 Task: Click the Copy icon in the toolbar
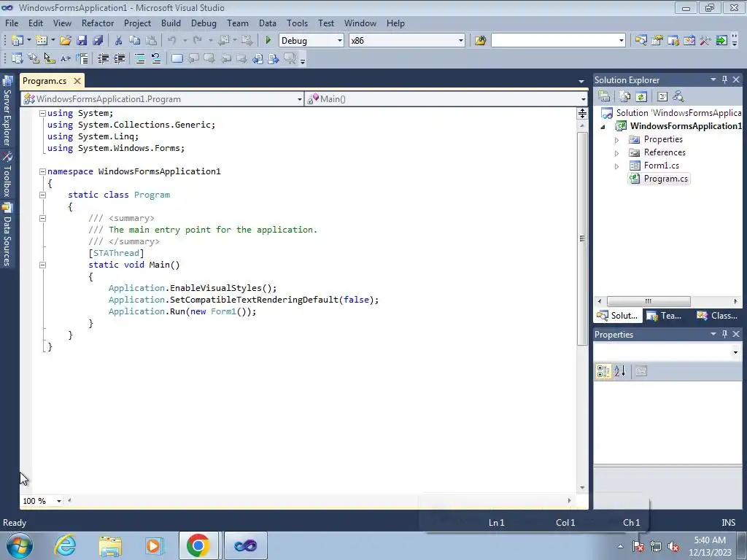(x=134, y=41)
